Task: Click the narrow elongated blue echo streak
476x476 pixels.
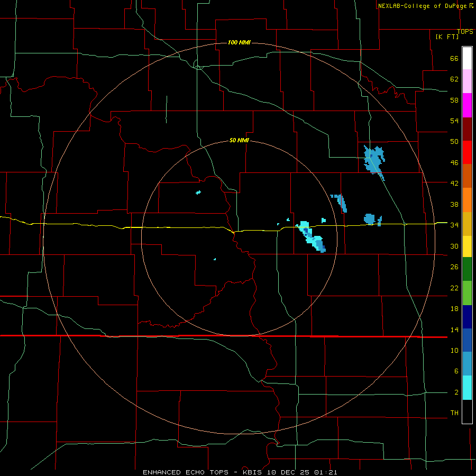Action: 340,203
